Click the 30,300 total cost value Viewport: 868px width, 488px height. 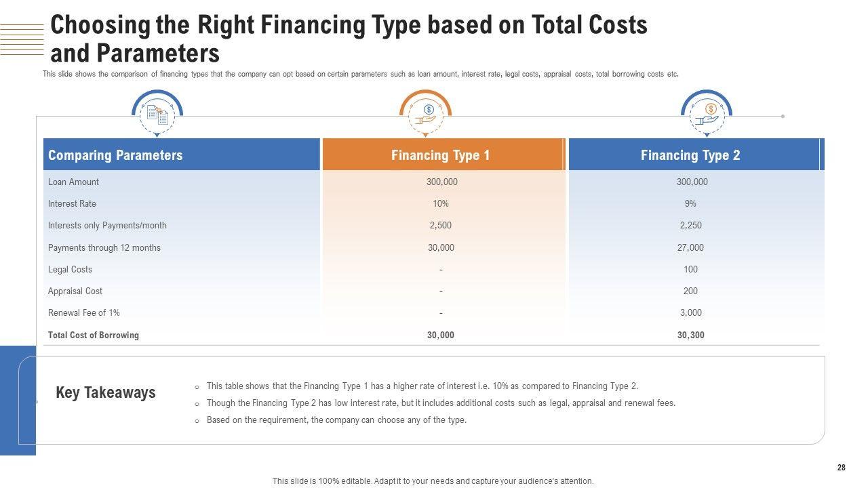pyautogui.click(x=690, y=335)
